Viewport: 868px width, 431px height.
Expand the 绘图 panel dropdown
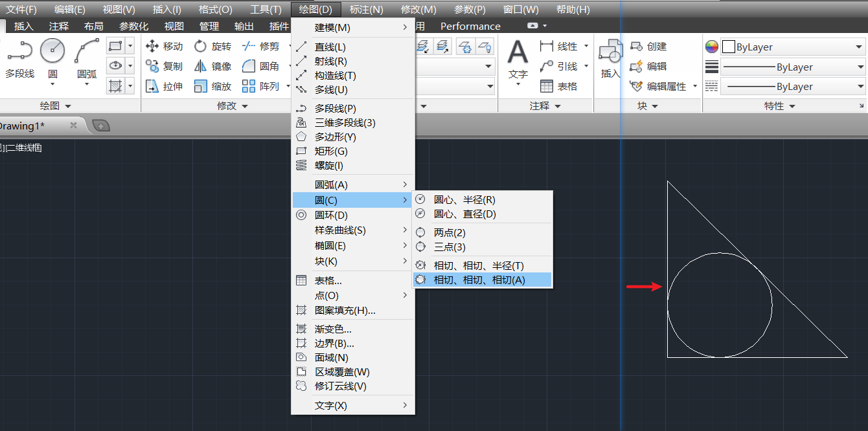pos(55,106)
